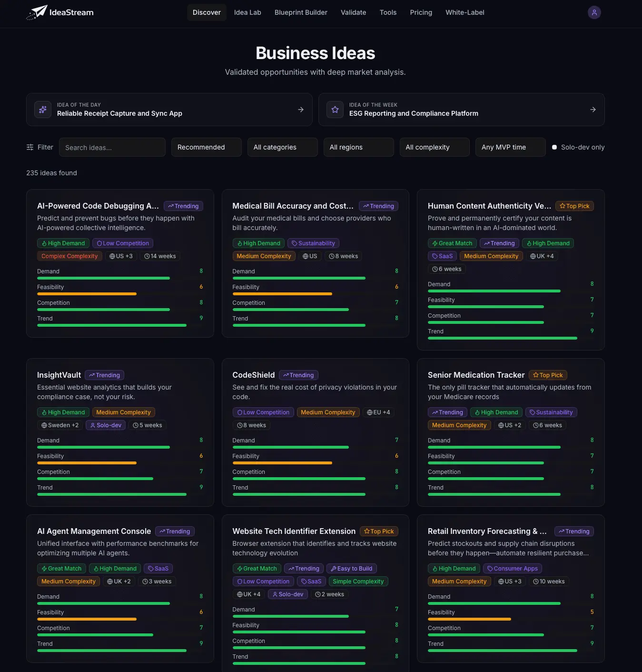642x672 pixels.
Task: Expand the All complexity dropdown
Action: (435, 147)
